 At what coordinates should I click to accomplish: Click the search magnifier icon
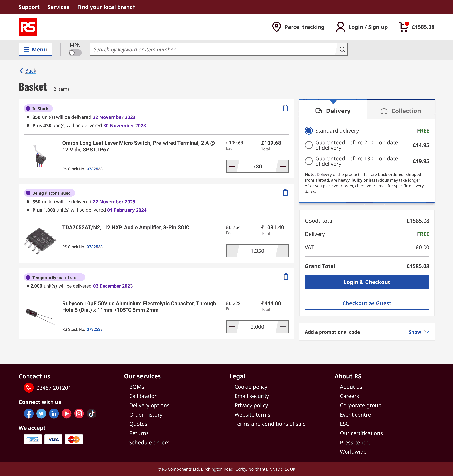342,50
